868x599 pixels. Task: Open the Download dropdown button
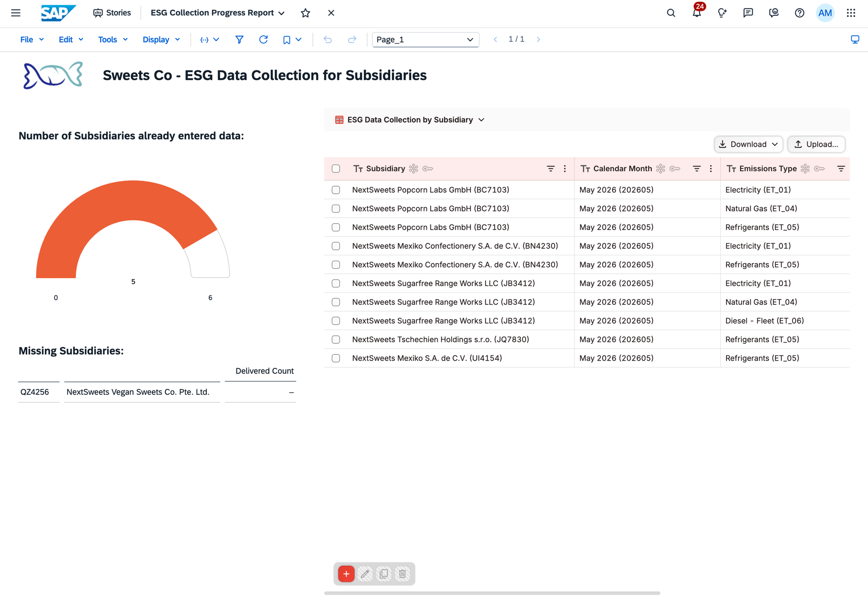pos(748,144)
